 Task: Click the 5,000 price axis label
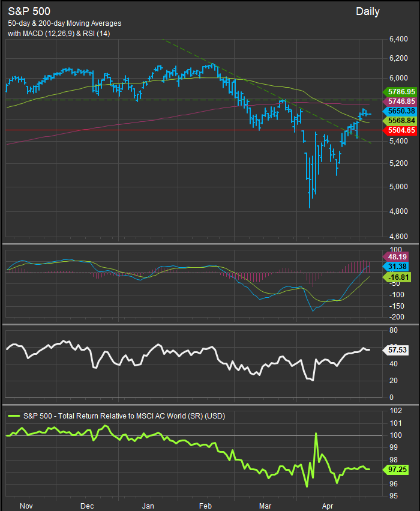coord(398,187)
